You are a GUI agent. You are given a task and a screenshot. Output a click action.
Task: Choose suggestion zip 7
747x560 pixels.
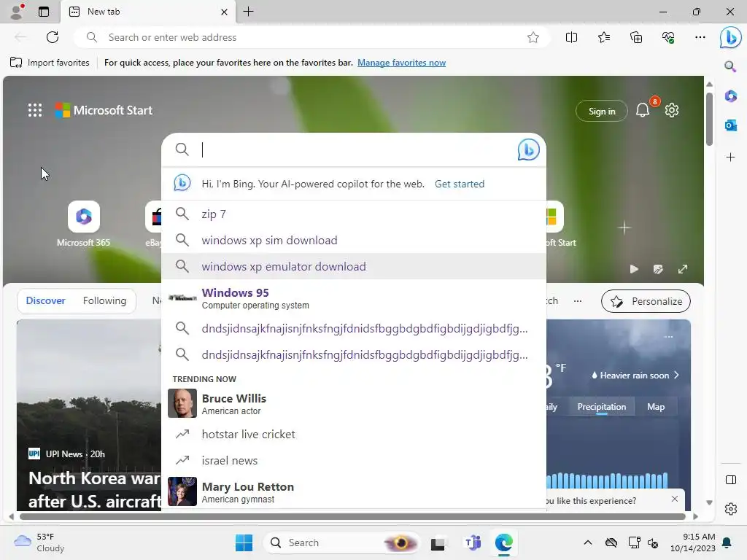(x=354, y=214)
